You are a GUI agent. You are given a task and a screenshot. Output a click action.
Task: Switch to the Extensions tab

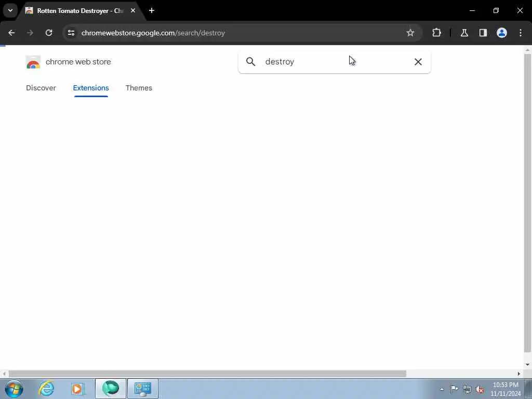coord(91,88)
